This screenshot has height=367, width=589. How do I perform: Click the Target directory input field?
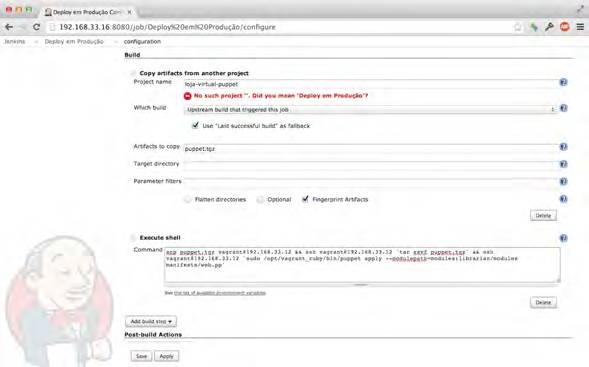[x=370, y=165]
